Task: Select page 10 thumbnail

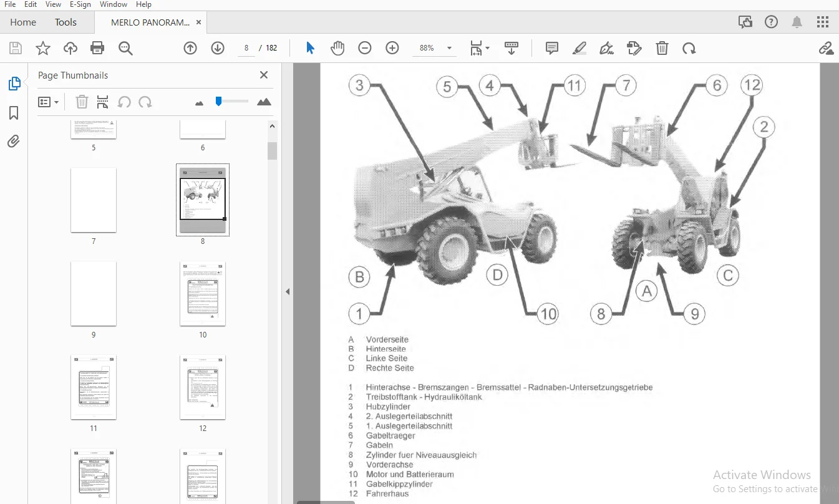Action: [x=203, y=293]
